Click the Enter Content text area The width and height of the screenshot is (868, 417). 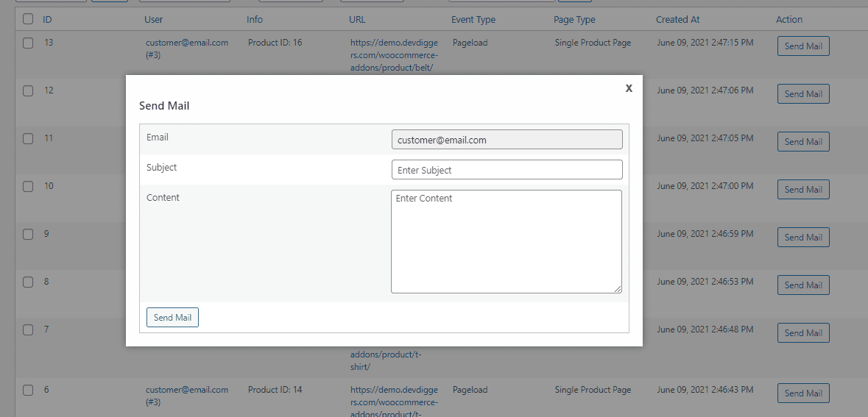(x=507, y=241)
